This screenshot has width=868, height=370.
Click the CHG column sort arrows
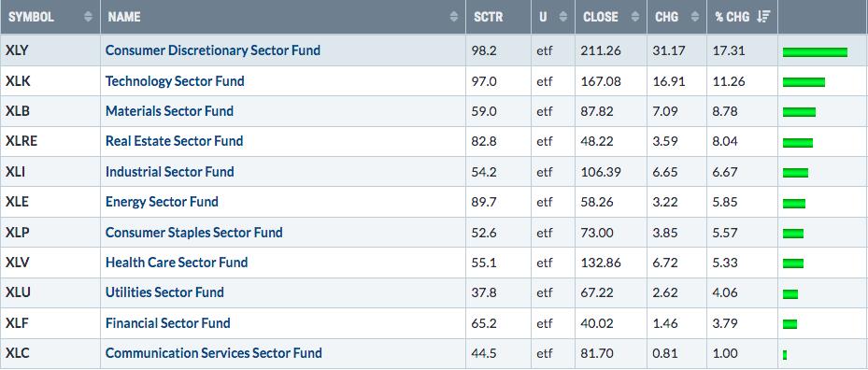click(695, 17)
